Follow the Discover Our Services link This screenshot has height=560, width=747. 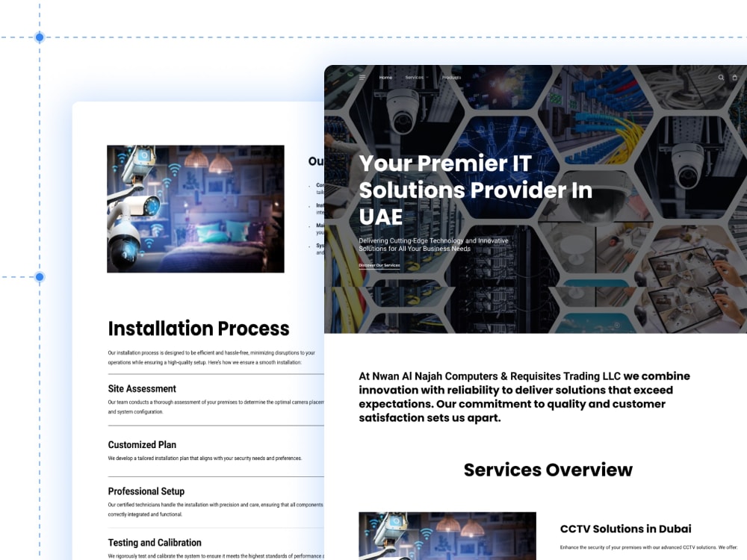coord(379,265)
